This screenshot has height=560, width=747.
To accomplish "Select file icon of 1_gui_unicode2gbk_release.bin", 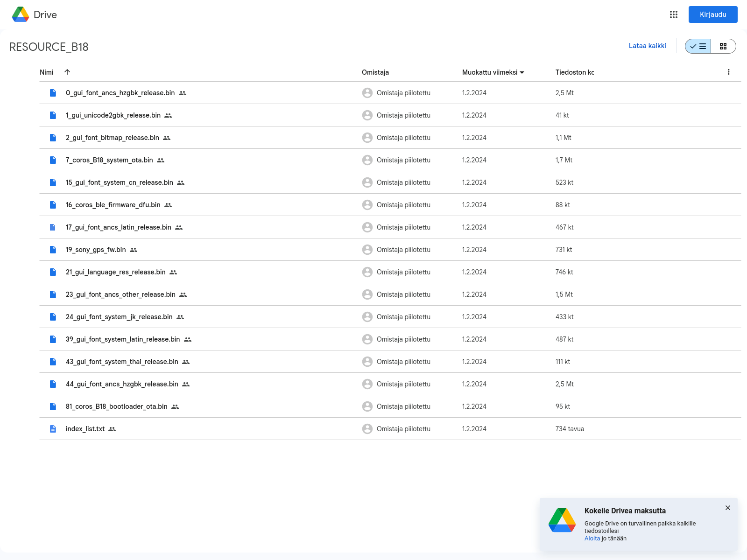I will click(x=53, y=115).
